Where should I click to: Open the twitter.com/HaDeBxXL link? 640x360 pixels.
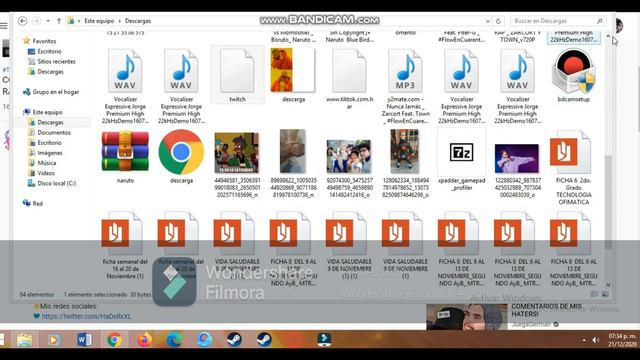[86, 316]
